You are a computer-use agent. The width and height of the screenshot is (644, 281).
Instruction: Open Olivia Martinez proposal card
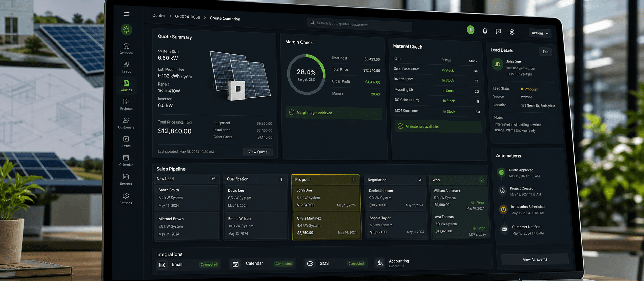coord(327,226)
